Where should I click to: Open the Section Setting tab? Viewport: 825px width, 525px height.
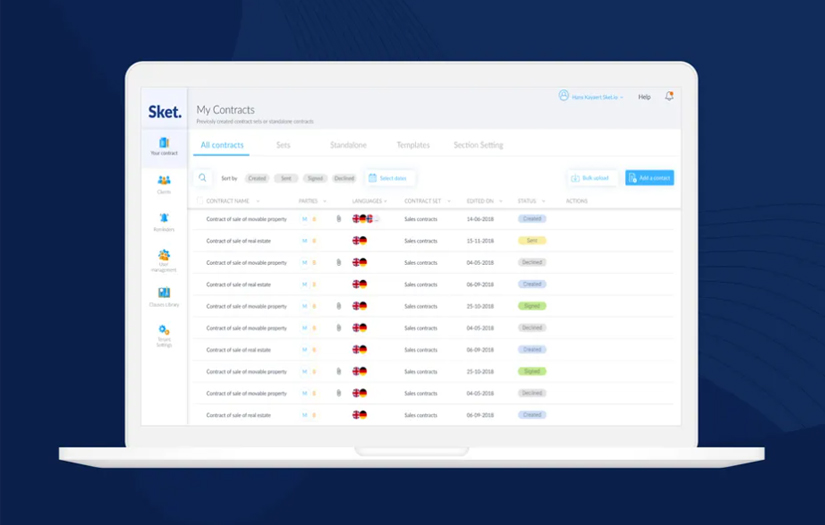pyautogui.click(x=478, y=145)
